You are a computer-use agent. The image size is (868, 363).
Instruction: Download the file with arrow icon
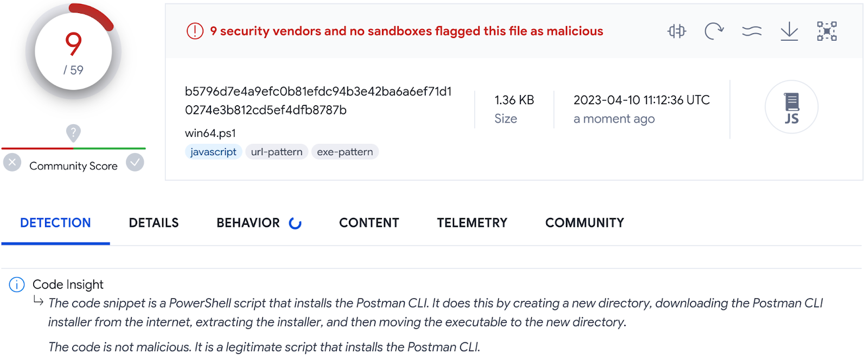[789, 31]
